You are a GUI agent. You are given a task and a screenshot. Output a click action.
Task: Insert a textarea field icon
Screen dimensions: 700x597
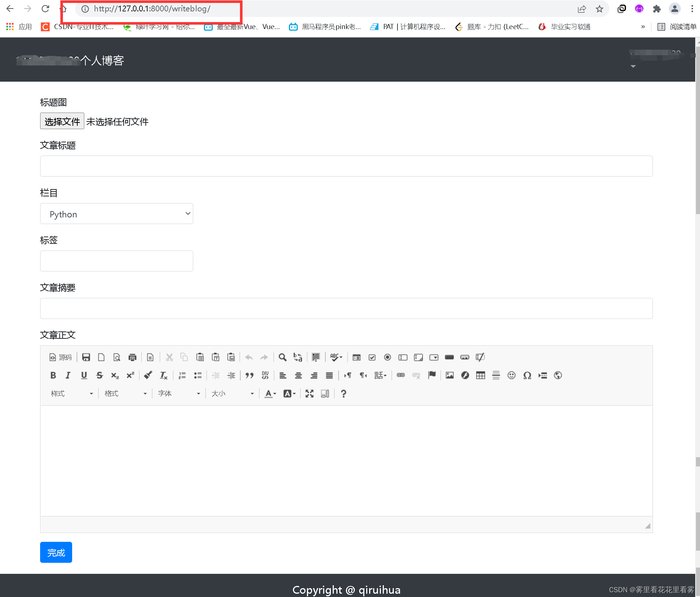[x=418, y=357]
